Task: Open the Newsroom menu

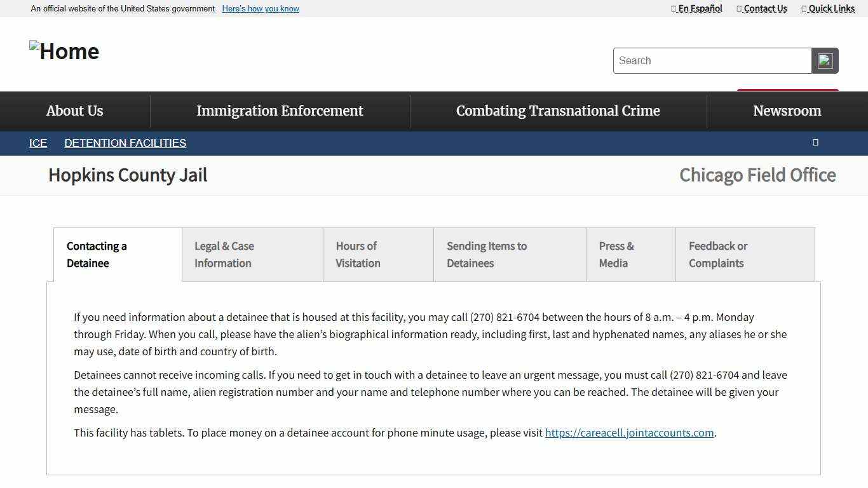Action: (787, 111)
